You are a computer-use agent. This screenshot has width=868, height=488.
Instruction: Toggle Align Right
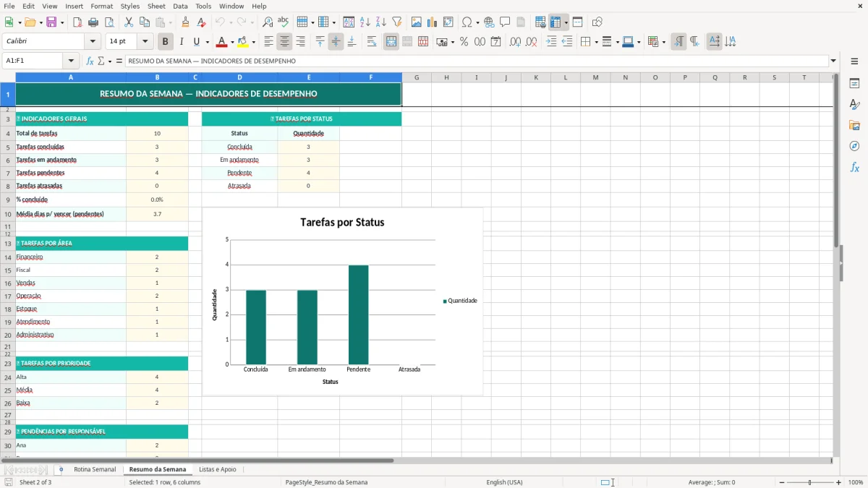(x=300, y=42)
